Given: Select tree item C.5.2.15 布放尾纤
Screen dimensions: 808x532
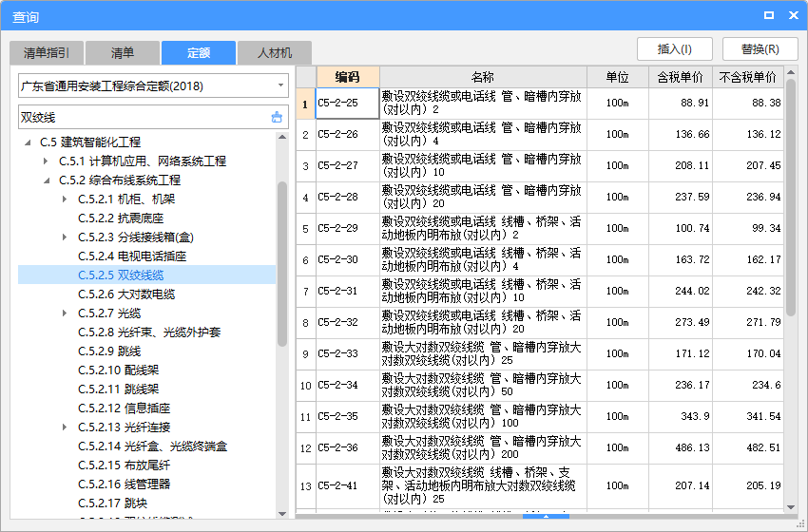Looking at the screenshot, I should pos(125,465).
